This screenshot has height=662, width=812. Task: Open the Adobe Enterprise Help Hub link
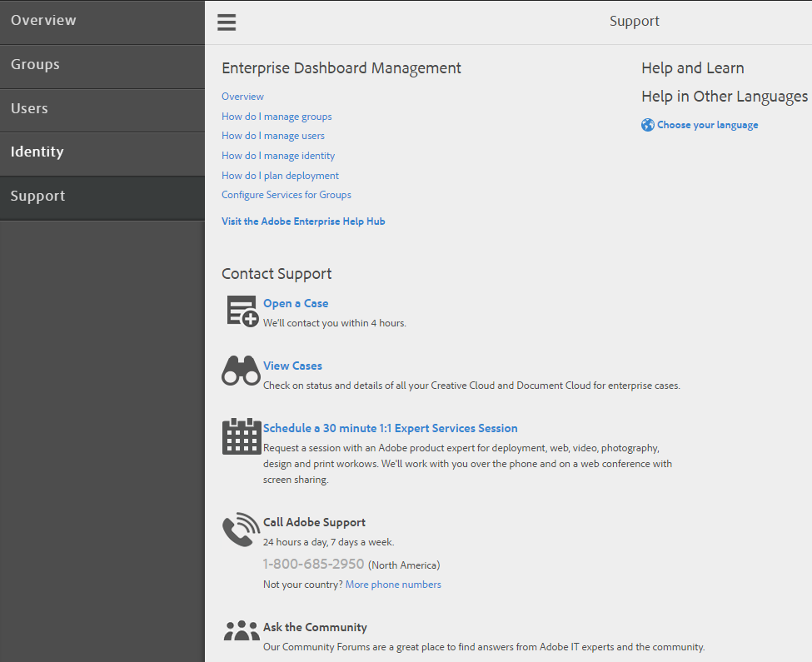coord(303,221)
